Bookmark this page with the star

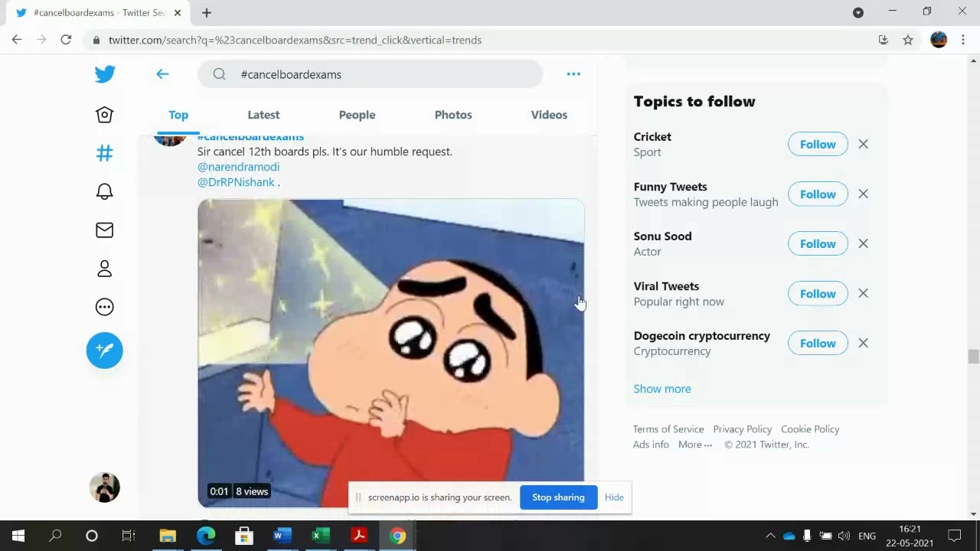click(x=908, y=40)
